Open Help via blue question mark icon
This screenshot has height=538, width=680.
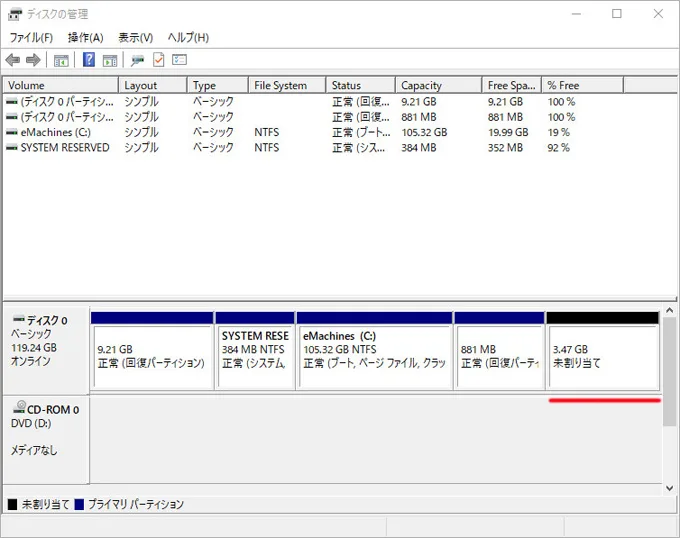click(x=89, y=60)
